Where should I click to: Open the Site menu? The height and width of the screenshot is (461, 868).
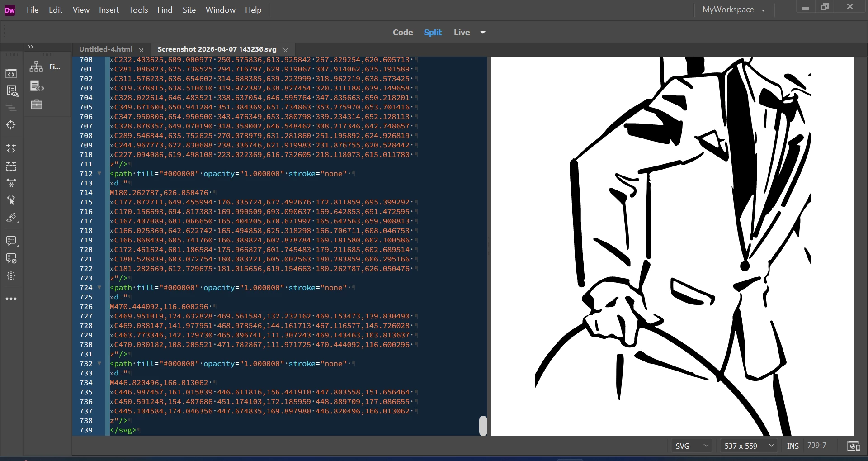tap(189, 10)
